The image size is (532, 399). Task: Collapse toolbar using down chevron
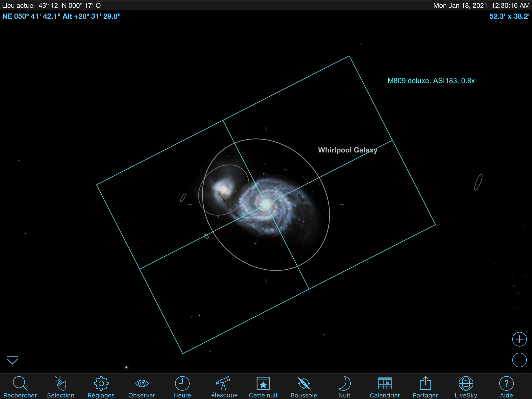(x=12, y=360)
